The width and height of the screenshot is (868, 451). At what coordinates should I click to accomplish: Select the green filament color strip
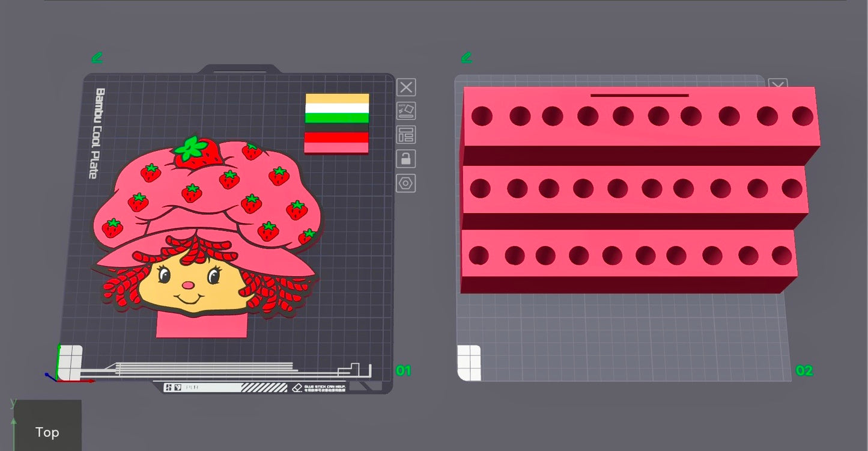point(337,118)
